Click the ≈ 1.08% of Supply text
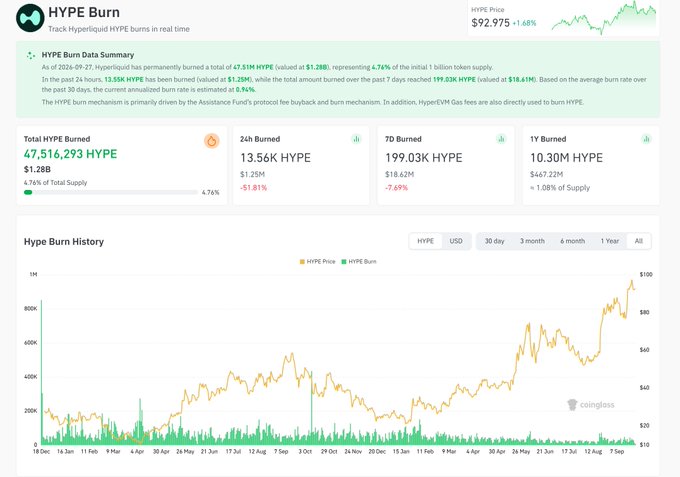680x477 pixels. pos(560,188)
